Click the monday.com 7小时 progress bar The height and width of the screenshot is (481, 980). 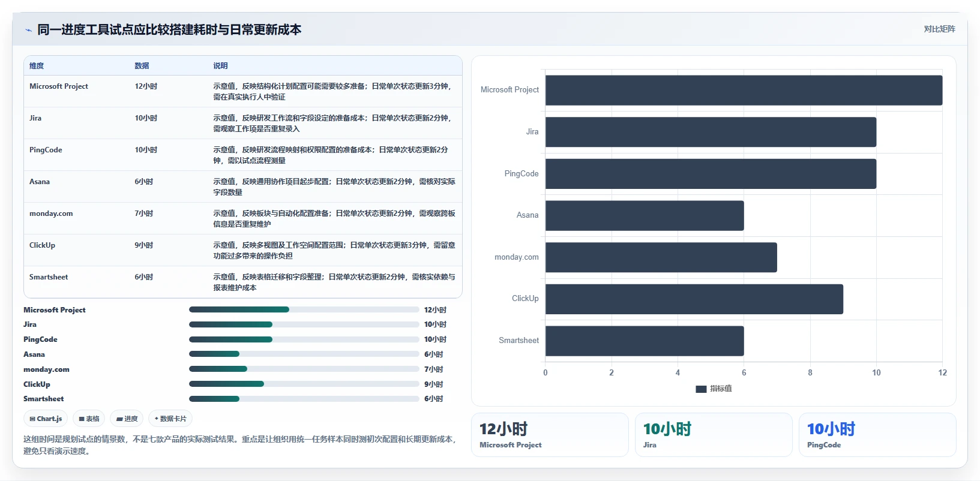coord(304,369)
